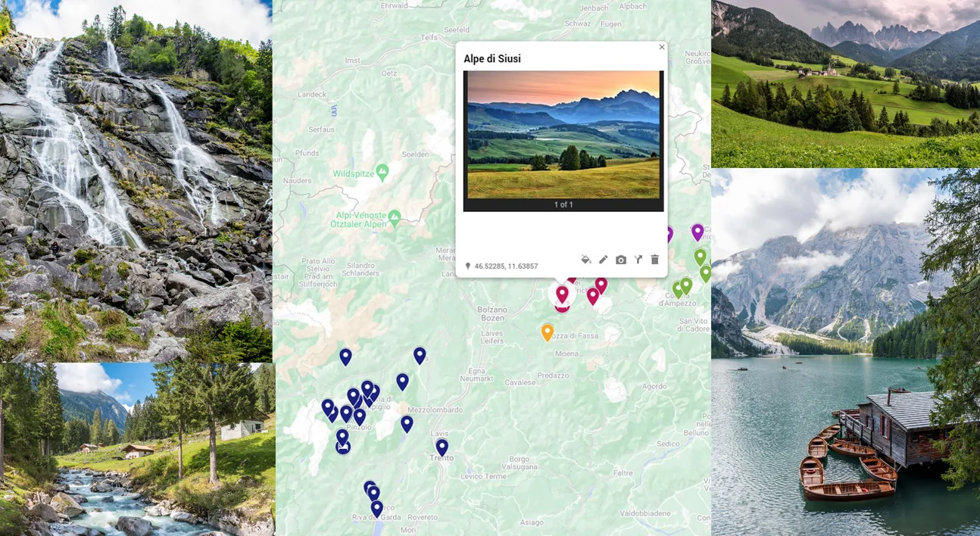Select the blue pin near Riva del Garda

pos(376,509)
